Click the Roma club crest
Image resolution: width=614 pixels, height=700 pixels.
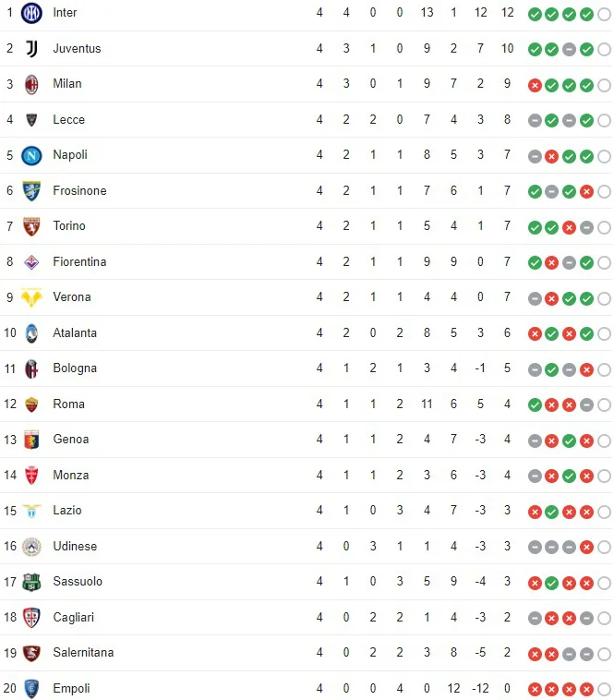31,404
